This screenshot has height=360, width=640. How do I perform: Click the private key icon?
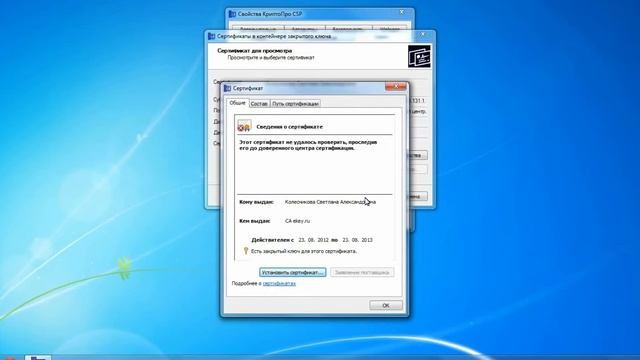246,251
